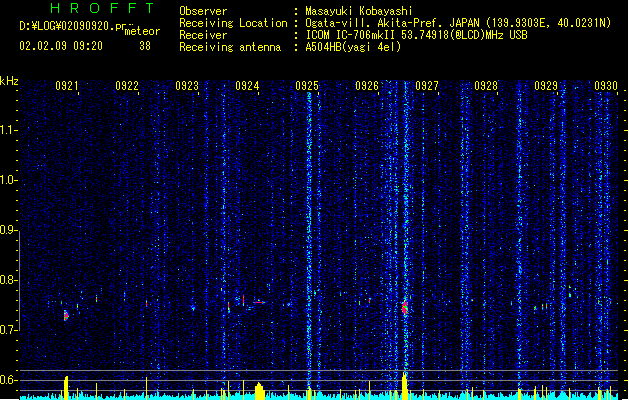
Task: Click the HROFFT title text
Action: [x=102, y=8]
